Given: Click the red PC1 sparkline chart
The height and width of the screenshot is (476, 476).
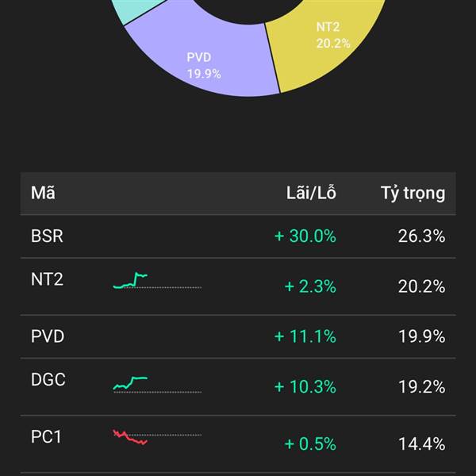Looking at the screenshot, I should pos(130,437).
